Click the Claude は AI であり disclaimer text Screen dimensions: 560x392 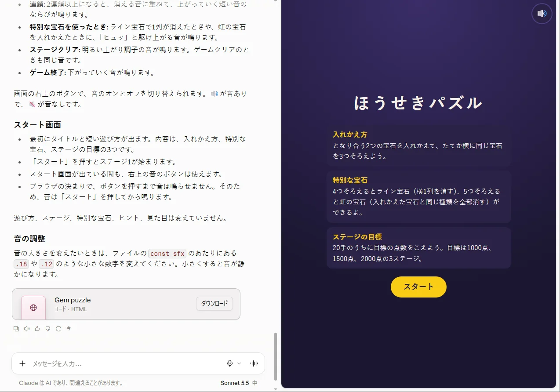pyautogui.click(x=71, y=383)
